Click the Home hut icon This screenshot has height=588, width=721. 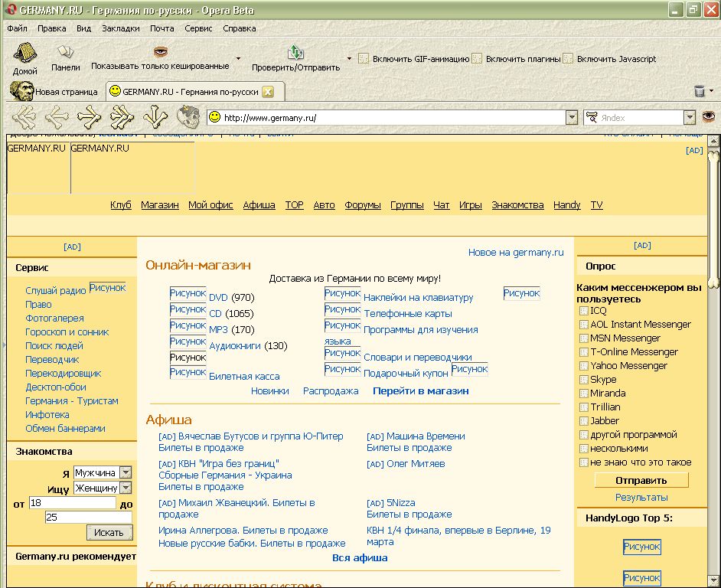pos(24,53)
